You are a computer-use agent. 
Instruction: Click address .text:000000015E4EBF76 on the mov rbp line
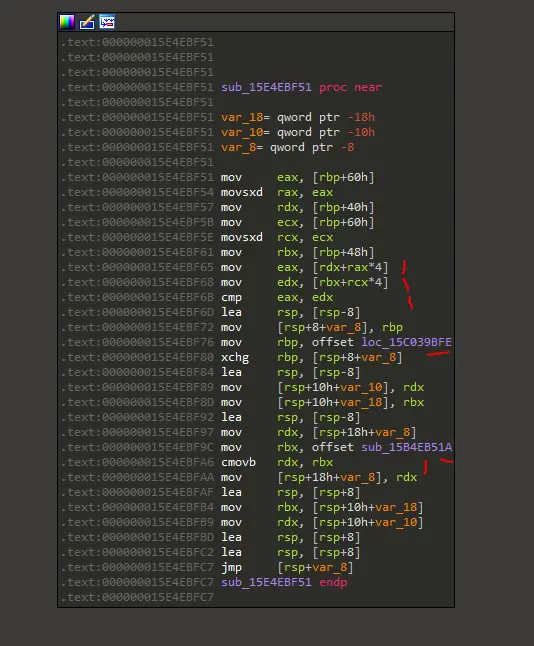(137, 342)
